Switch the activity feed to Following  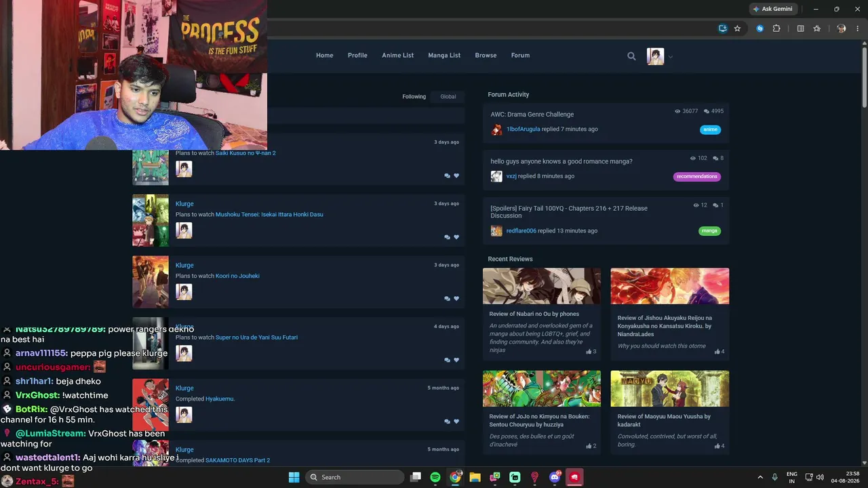click(x=414, y=97)
